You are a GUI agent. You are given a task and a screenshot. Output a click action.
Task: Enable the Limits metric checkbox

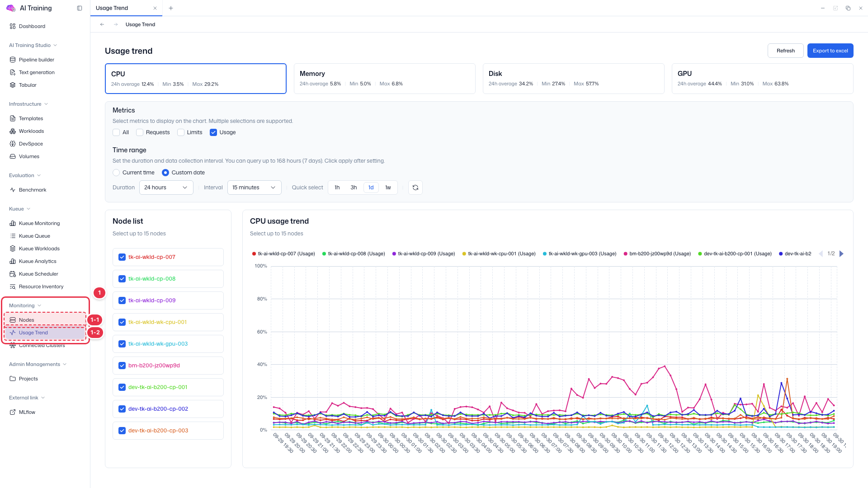tap(181, 132)
